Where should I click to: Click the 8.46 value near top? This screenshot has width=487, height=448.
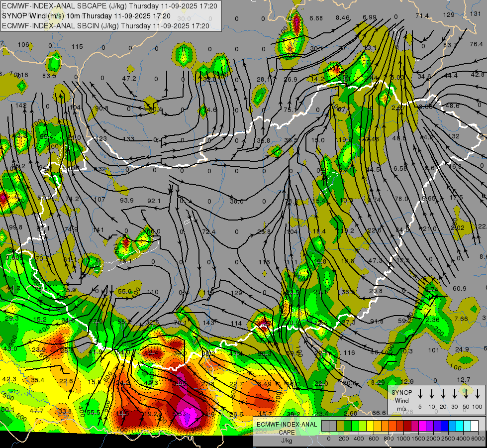[343, 18]
